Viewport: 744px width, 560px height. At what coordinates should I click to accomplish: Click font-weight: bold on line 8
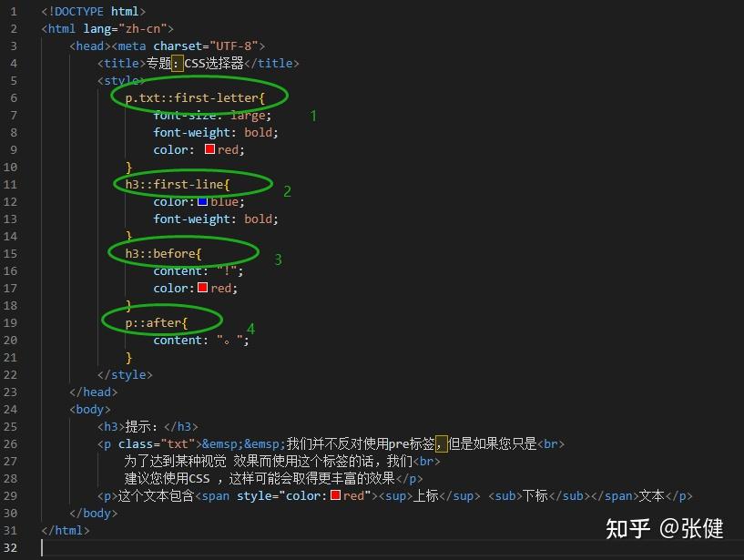tap(216, 132)
